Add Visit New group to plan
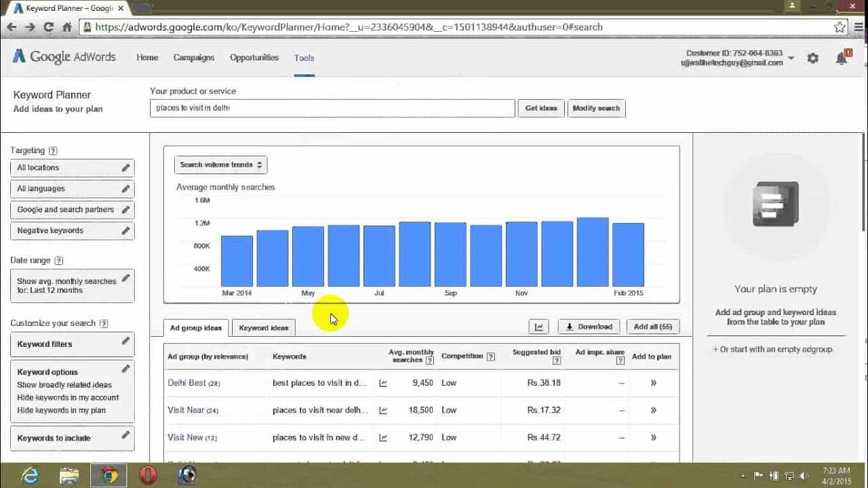868x488 pixels. point(653,437)
